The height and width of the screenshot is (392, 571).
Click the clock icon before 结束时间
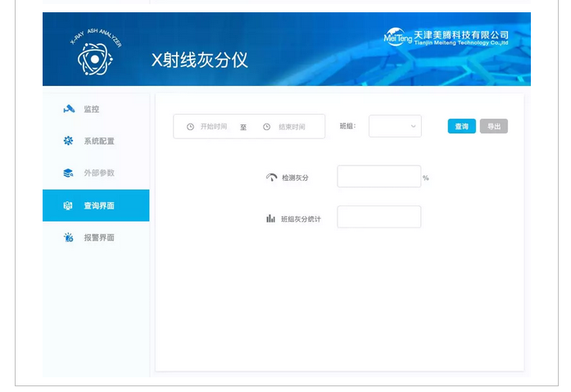pyautogui.click(x=266, y=127)
